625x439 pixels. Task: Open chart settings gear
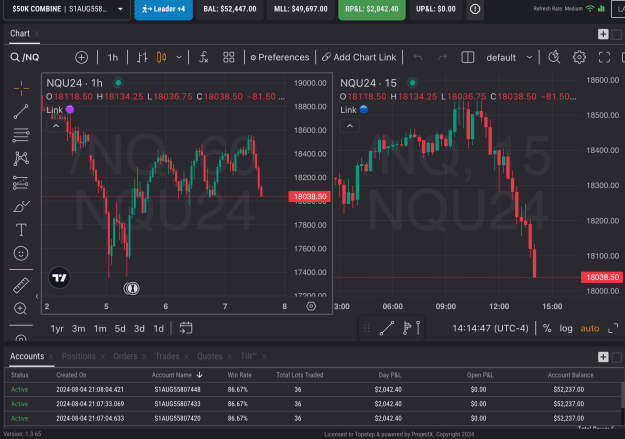click(579, 57)
